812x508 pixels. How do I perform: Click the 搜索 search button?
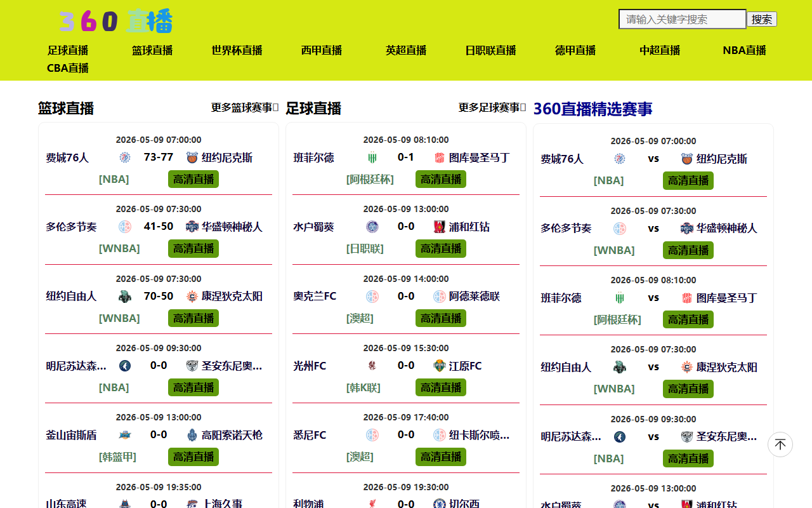pyautogui.click(x=762, y=19)
